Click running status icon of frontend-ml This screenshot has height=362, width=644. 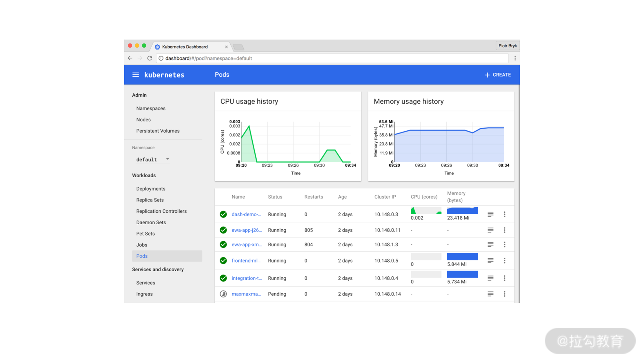point(223,261)
